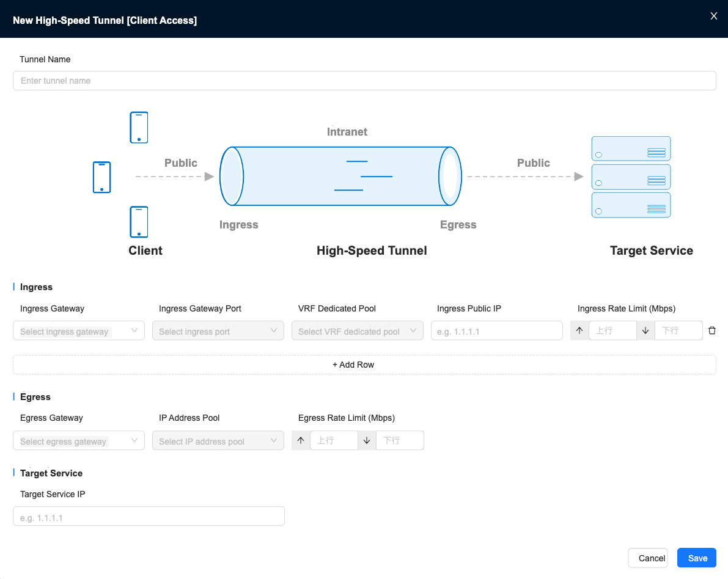The image size is (728, 579).
Task: Click the Target Service IP field
Action: [149, 516]
